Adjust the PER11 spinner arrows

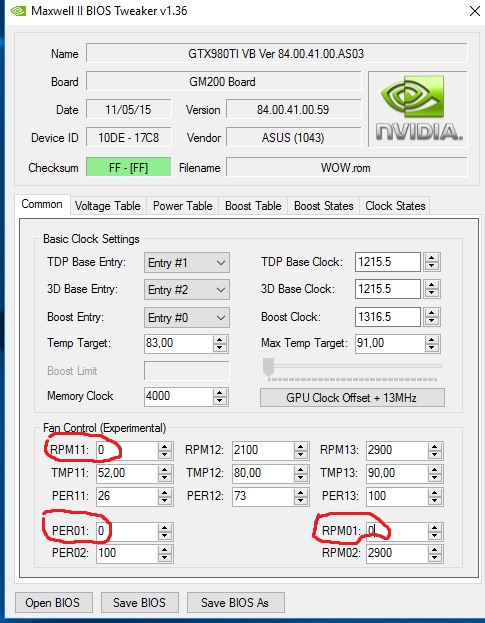pos(165,497)
